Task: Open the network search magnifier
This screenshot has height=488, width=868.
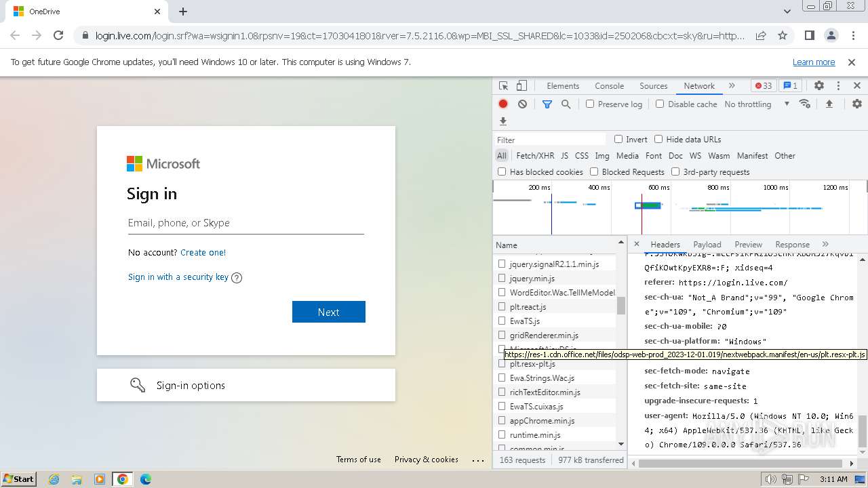Action: point(566,104)
